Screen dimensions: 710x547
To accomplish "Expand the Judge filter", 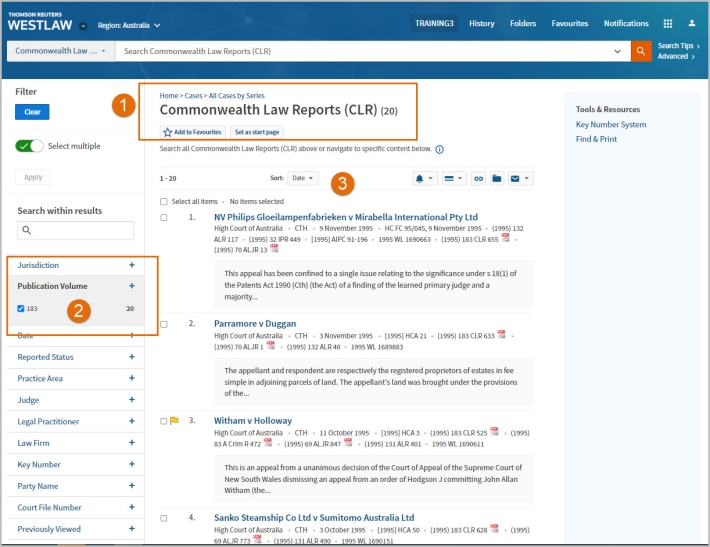I will (x=132, y=399).
